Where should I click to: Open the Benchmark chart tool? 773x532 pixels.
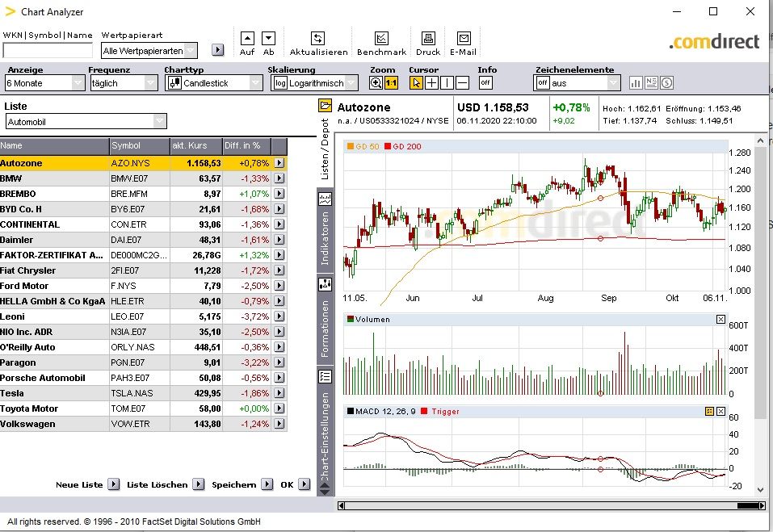[x=381, y=39]
